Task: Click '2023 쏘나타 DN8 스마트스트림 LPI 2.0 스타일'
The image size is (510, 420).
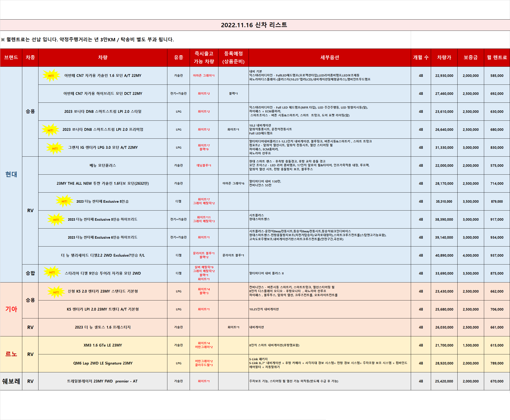Action: point(103,111)
